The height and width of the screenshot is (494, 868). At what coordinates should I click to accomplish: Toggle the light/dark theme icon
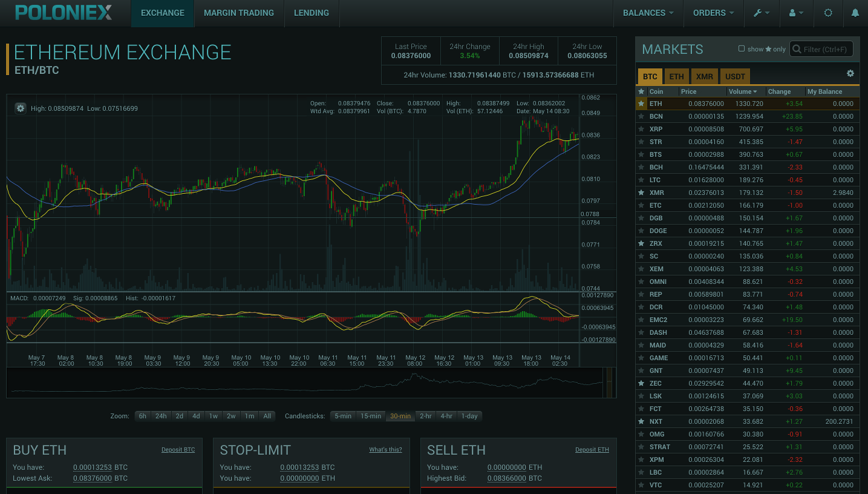point(828,13)
